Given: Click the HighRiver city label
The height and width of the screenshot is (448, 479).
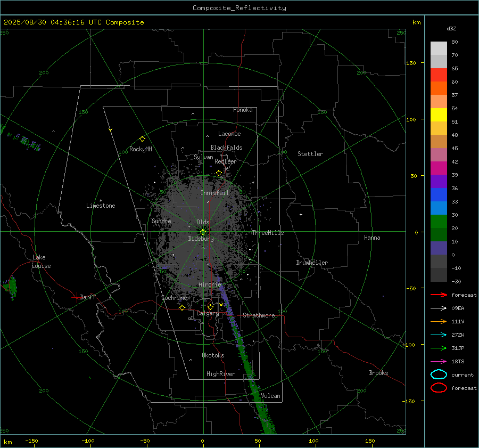Looking at the screenshot, I should (221, 374).
